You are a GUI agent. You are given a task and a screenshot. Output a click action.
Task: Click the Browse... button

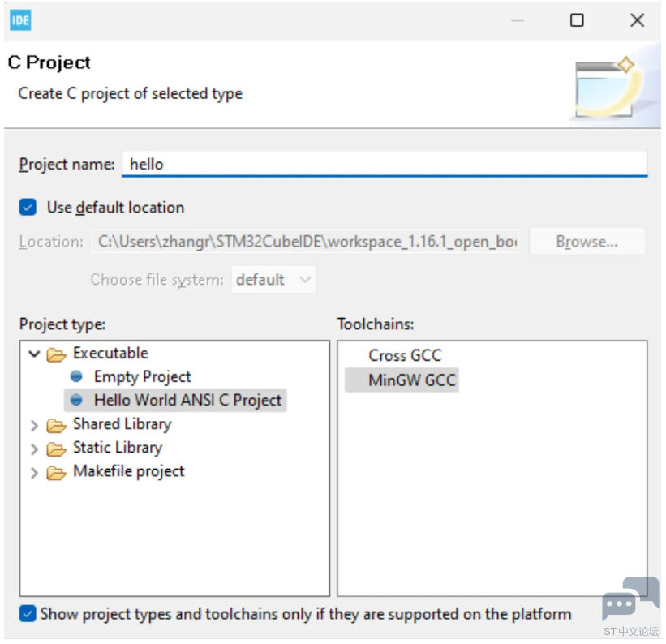587,242
